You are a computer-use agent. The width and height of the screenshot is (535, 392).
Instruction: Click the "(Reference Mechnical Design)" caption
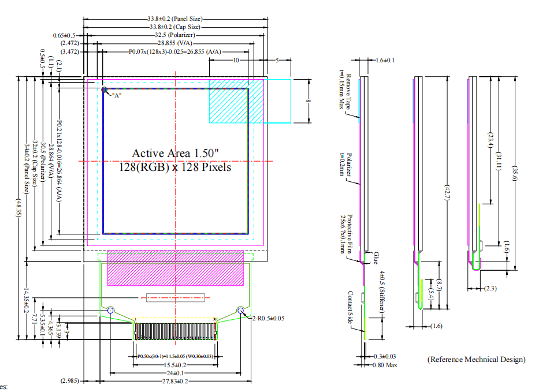click(476, 359)
